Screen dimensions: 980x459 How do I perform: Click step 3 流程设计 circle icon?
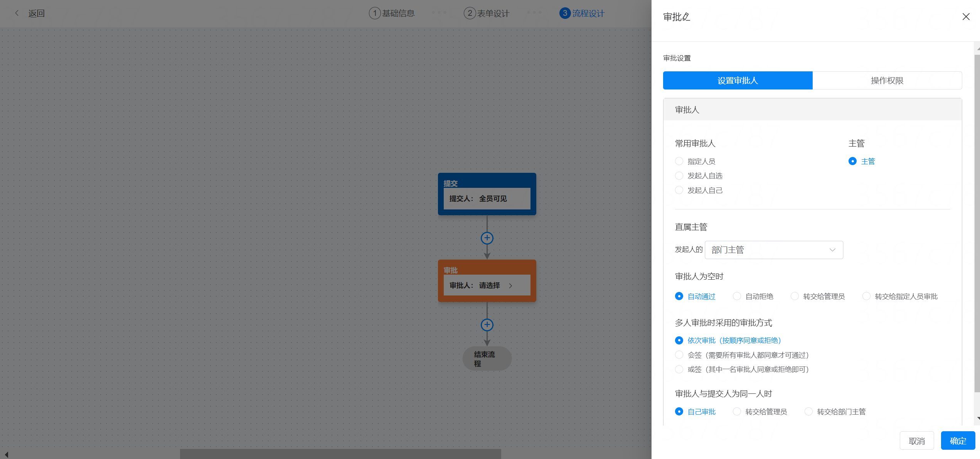565,13
